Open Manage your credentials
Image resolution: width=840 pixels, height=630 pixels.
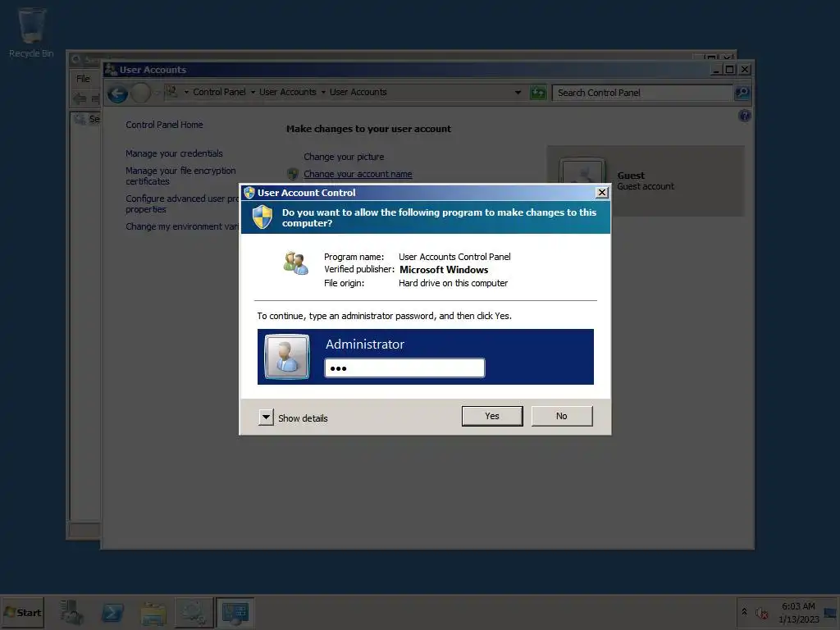(174, 153)
